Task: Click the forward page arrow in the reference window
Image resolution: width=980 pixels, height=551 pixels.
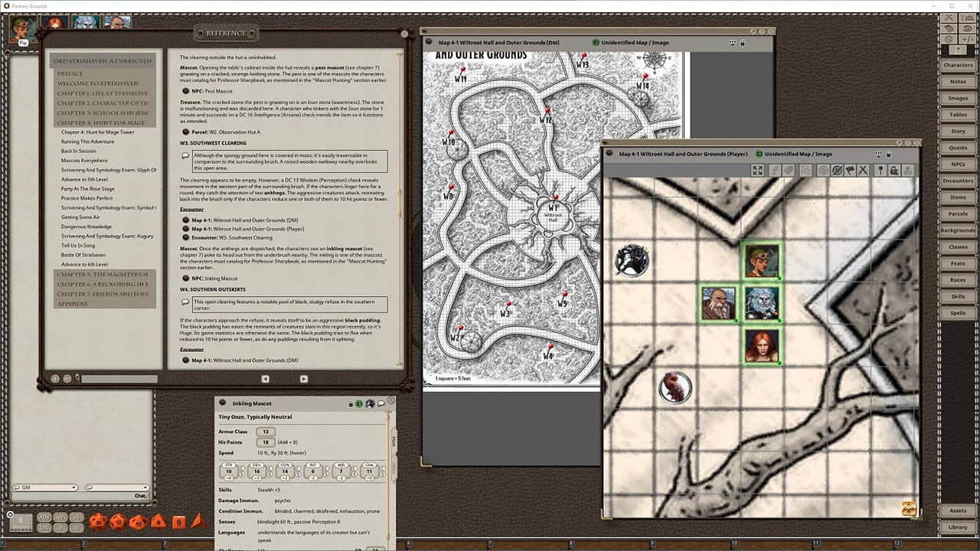Action: click(304, 378)
